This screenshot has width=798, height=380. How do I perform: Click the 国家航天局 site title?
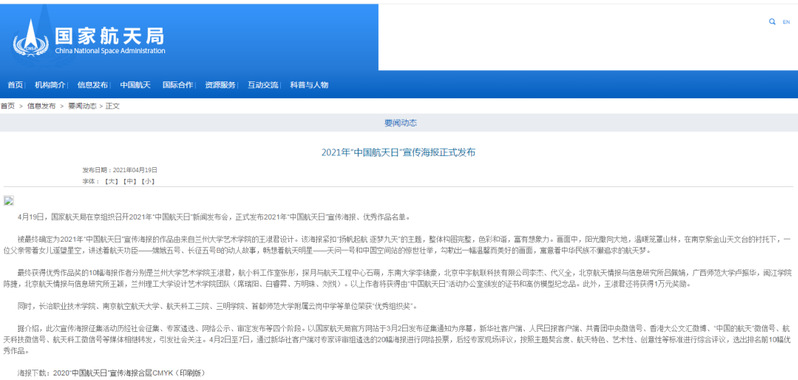tap(109, 36)
